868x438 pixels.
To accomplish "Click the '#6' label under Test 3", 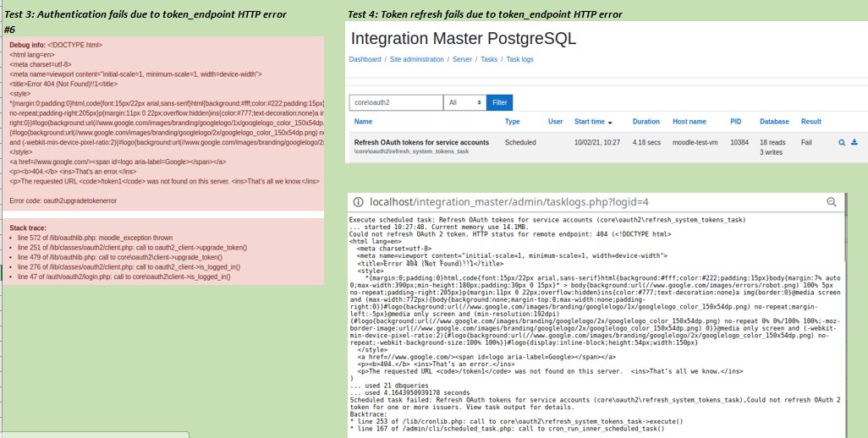I will pyautogui.click(x=9, y=30).
